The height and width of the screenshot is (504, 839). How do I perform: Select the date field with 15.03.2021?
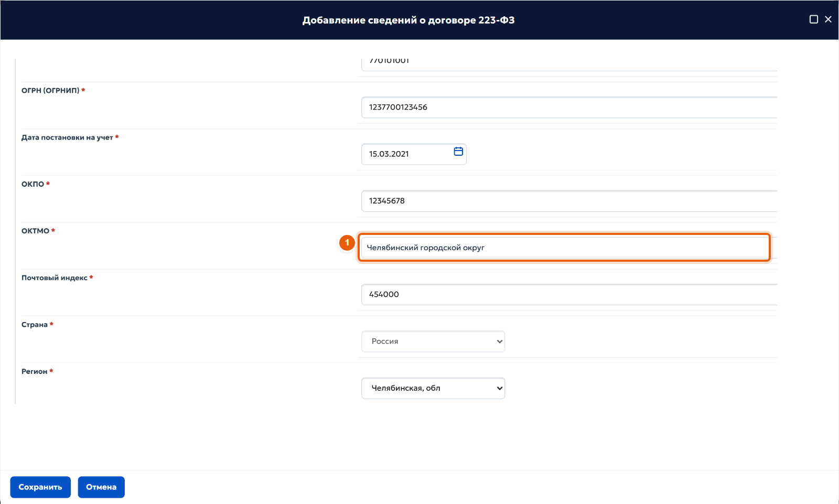coord(414,154)
